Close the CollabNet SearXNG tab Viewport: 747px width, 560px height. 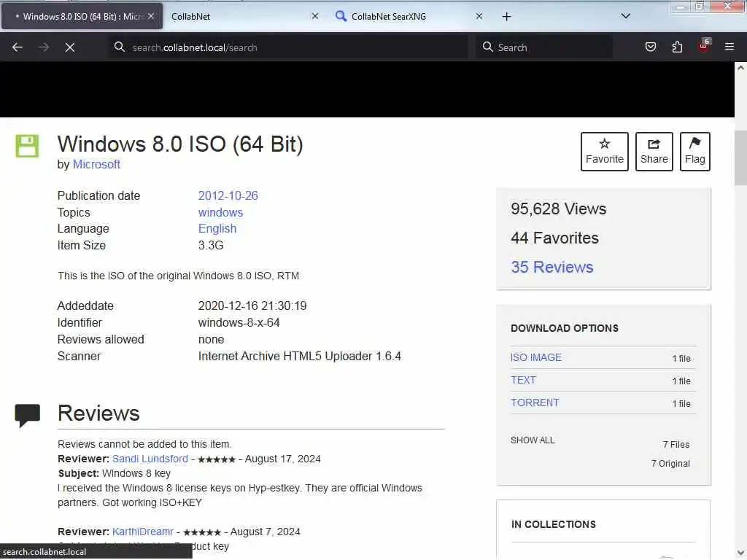[479, 16]
